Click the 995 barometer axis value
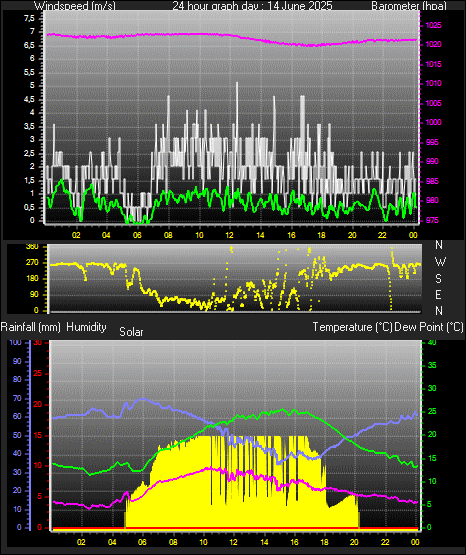 (x=432, y=142)
